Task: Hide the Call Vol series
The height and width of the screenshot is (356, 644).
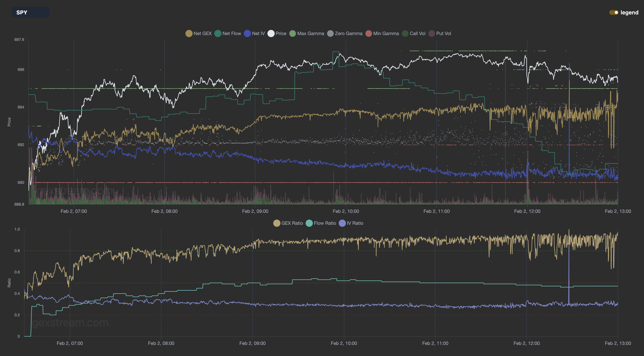Action: (405, 33)
